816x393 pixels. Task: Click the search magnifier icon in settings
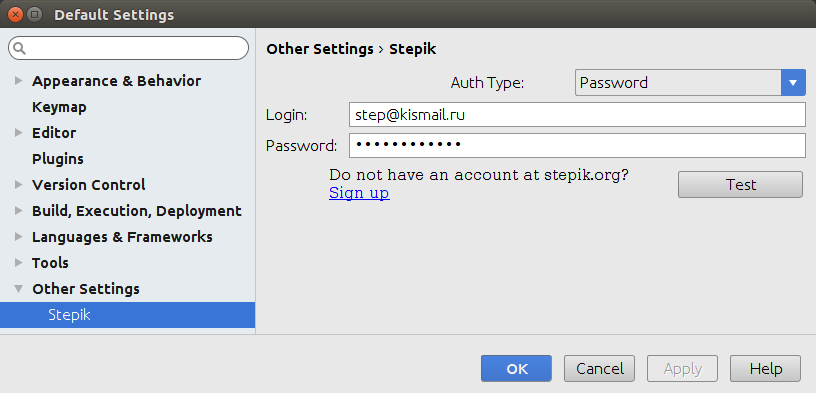point(20,48)
